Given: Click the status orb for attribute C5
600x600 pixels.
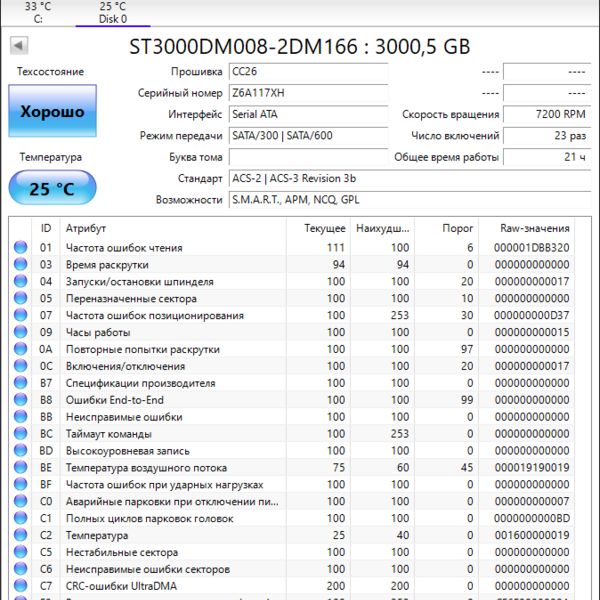Looking at the screenshot, I should pyautogui.click(x=21, y=551).
